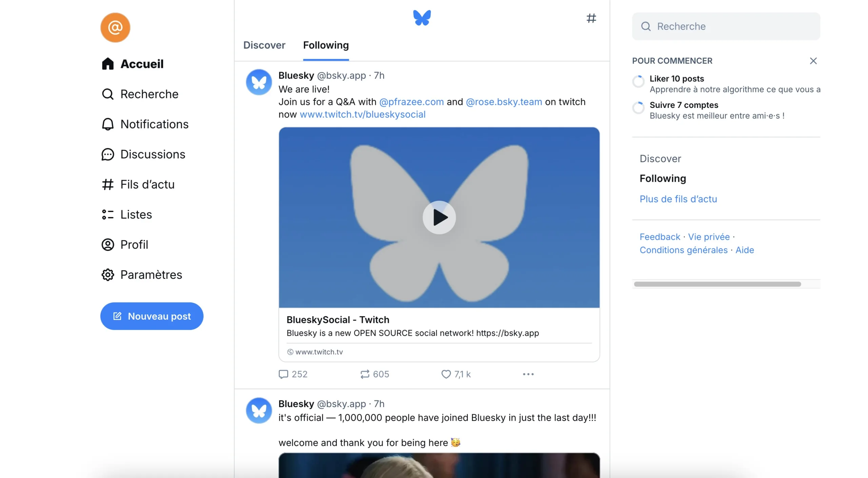Open Fils d'actu section

pos(146,184)
